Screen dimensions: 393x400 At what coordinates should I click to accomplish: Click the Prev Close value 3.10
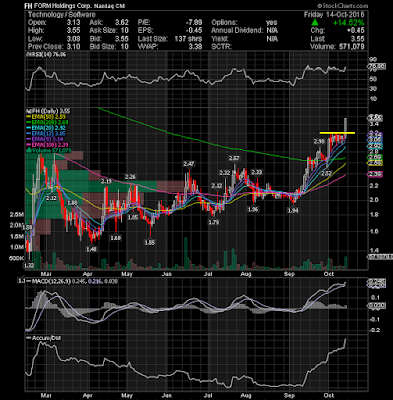pyautogui.click(x=73, y=47)
